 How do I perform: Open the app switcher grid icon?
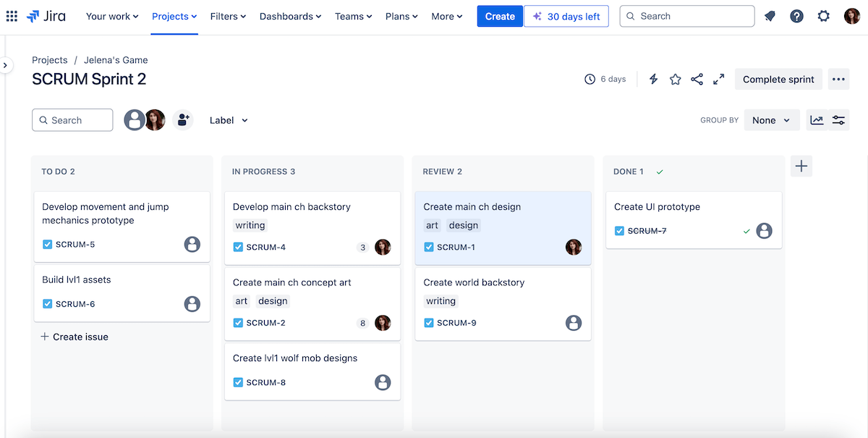(12, 16)
